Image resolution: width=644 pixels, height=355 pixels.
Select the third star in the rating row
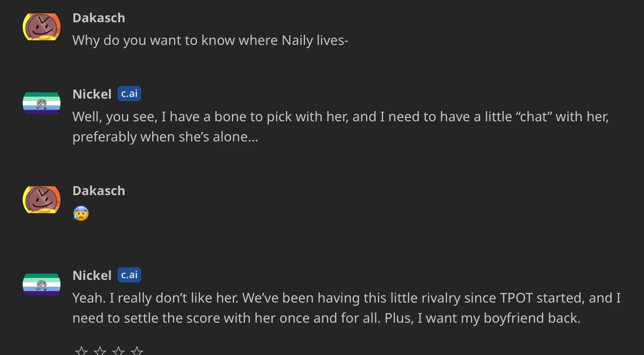click(x=118, y=350)
